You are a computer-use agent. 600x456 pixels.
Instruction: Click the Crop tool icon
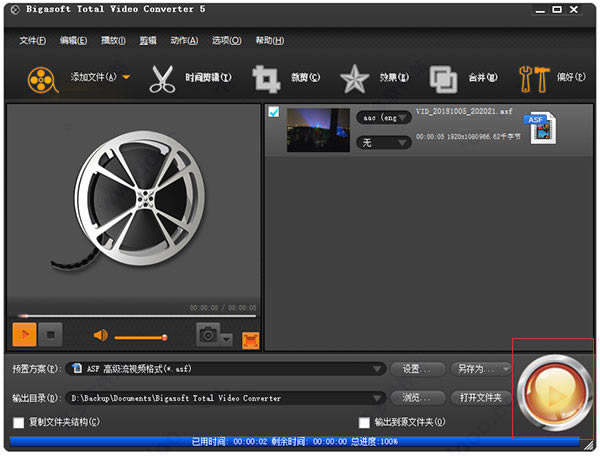click(x=266, y=79)
